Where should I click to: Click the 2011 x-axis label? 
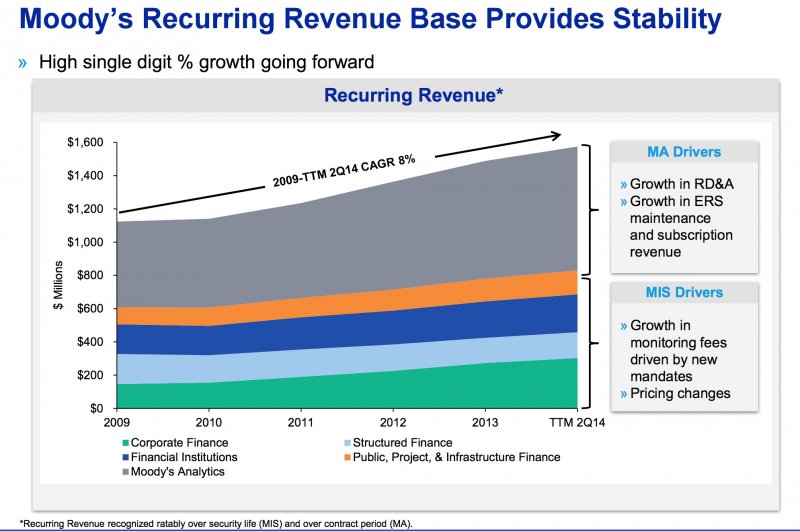pos(301,423)
